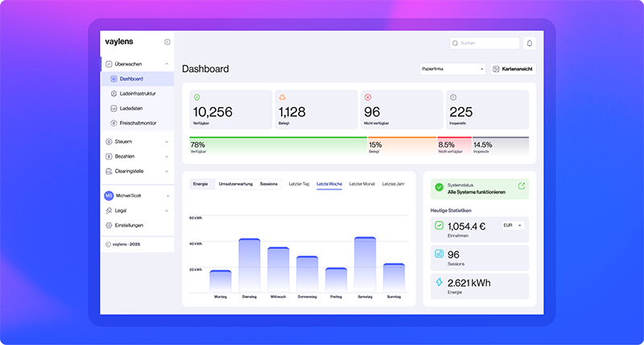Click the 78% Verfügbar progress segment
Screen dimensions: 644x345
(x=278, y=146)
